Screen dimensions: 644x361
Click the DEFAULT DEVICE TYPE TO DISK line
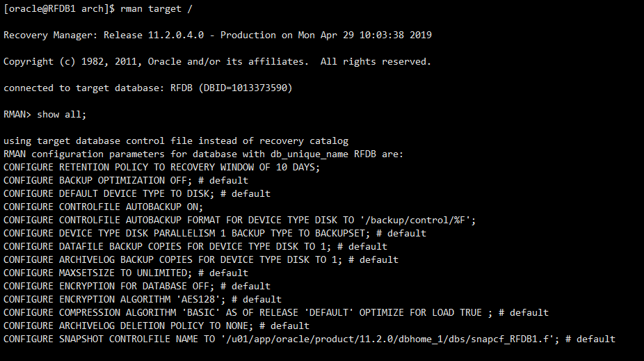[136, 193]
